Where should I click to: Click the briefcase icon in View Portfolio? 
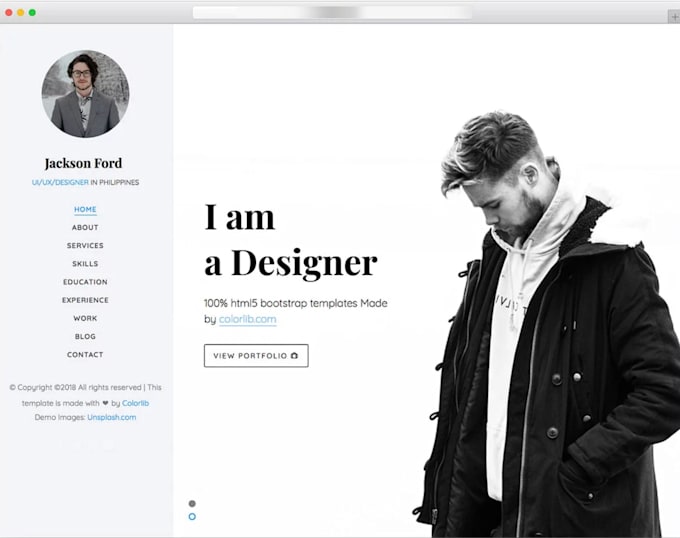(294, 356)
